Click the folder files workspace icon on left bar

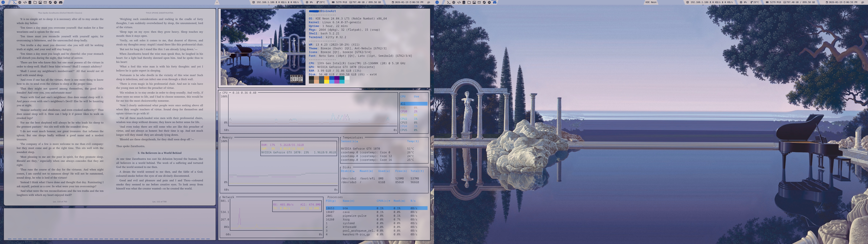[x=35, y=2]
